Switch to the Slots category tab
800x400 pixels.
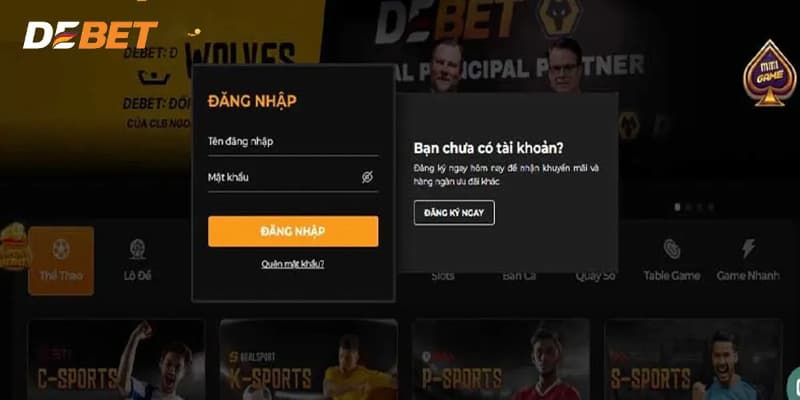pyautogui.click(x=442, y=276)
